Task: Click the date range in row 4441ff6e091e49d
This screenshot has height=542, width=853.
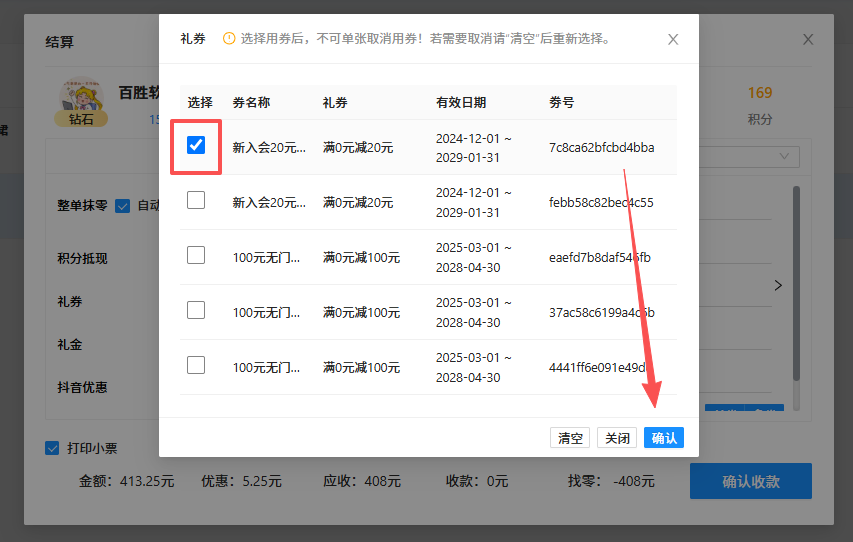Action: [x=473, y=367]
